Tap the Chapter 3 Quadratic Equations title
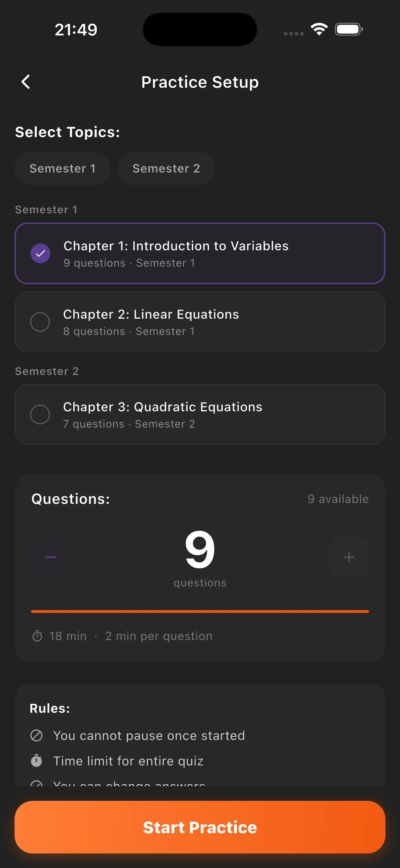Screen dimensions: 400x868 pos(163,407)
